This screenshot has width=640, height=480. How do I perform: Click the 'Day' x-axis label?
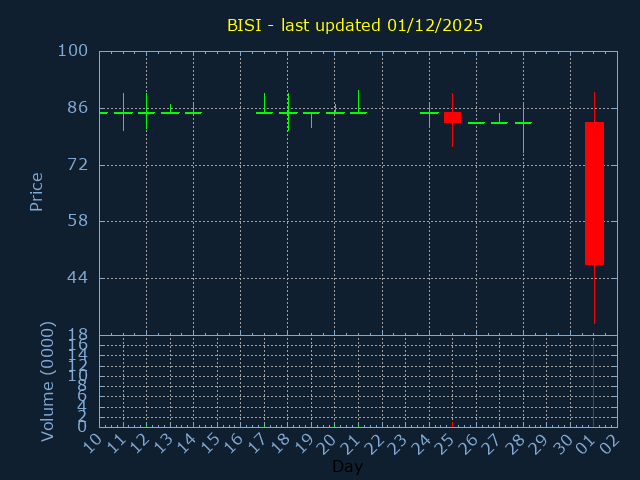[347, 466]
